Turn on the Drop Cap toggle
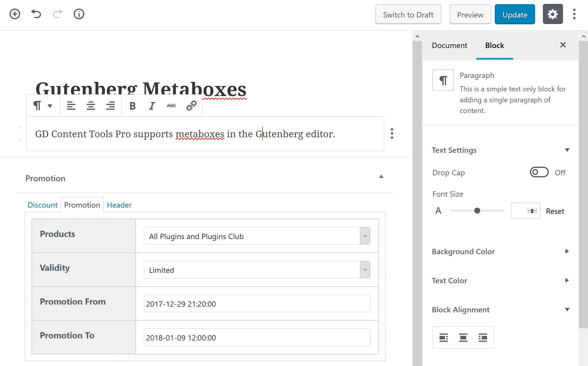Viewport: 588px width, 366px height. [x=539, y=172]
